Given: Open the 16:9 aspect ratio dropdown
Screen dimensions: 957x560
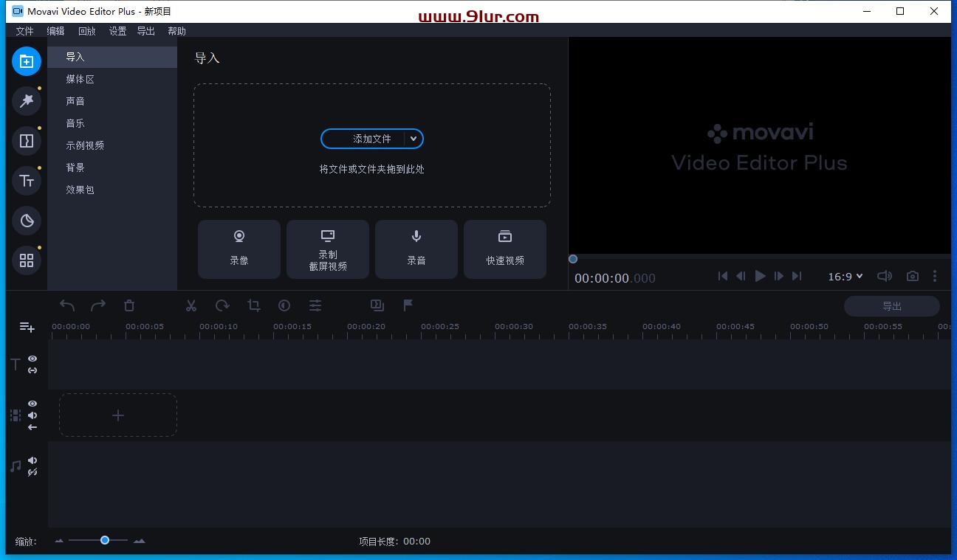Looking at the screenshot, I should coord(845,277).
